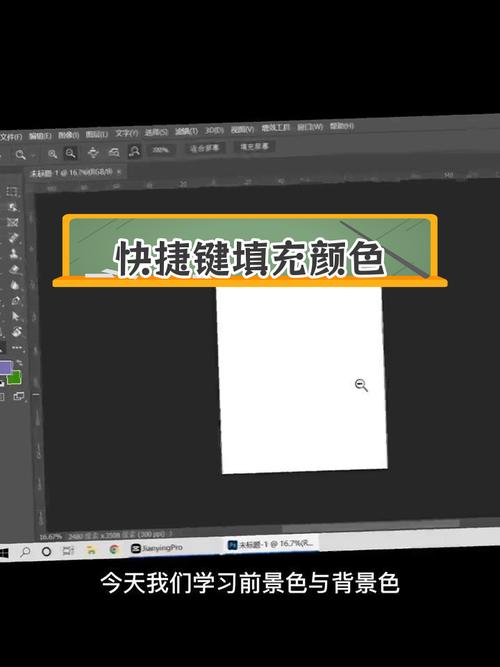Viewport: 500px width, 667px height.
Task: Click the Zoom Out magnifier in options bar
Action: [70, 153]
